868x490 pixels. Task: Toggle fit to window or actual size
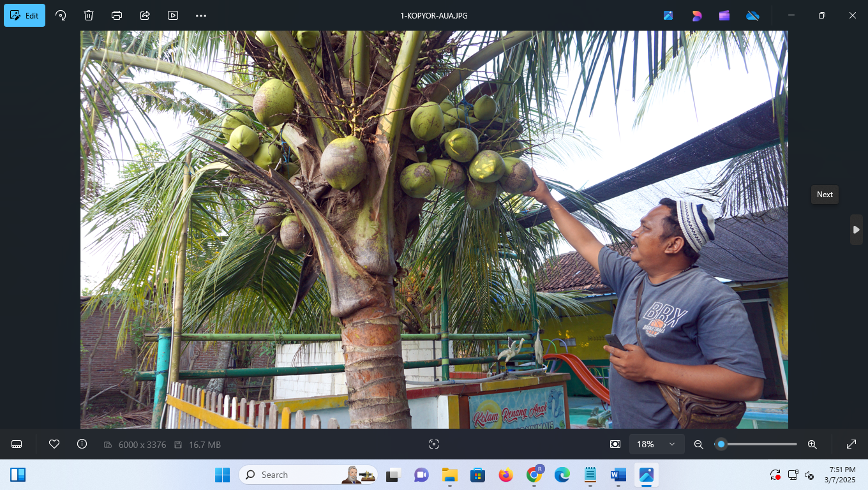[x=615, y=444]
